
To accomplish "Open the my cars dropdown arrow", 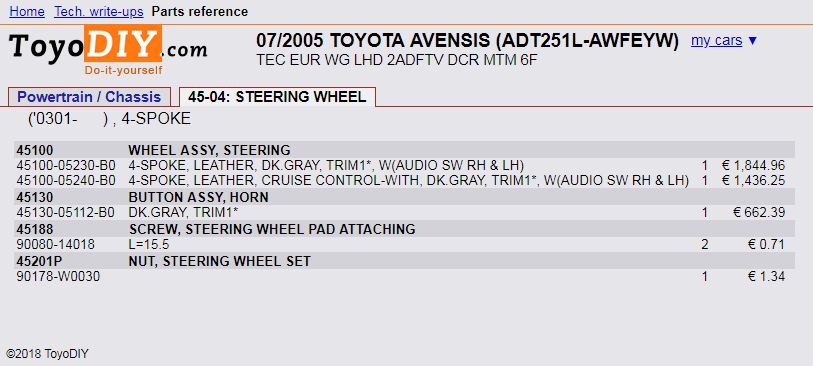I will coord(753,40).
